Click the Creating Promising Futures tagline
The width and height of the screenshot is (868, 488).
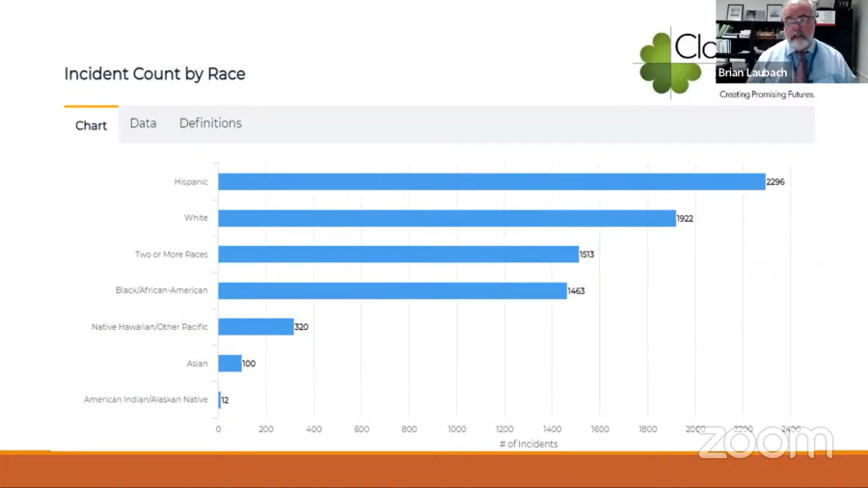click(767, 95)
